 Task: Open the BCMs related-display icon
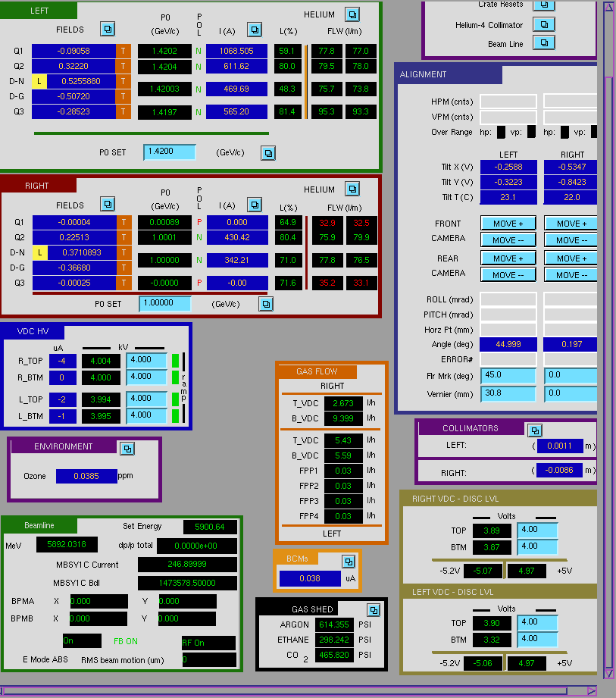pos(349,562)
